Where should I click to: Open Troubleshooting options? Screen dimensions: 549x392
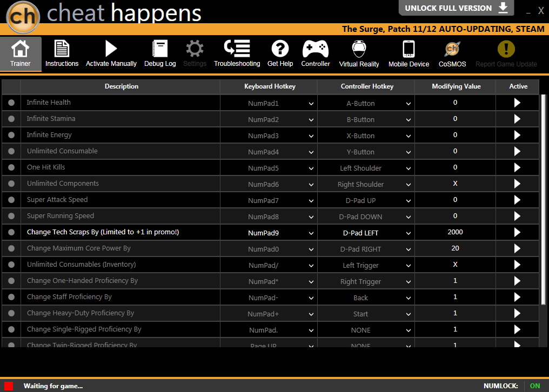[237, 54]
